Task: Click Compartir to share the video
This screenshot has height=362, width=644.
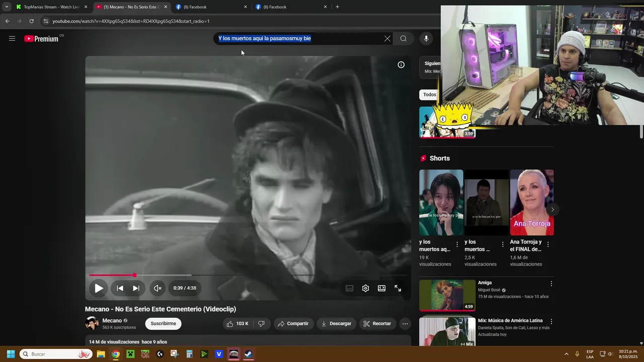Action: (293, 324)
